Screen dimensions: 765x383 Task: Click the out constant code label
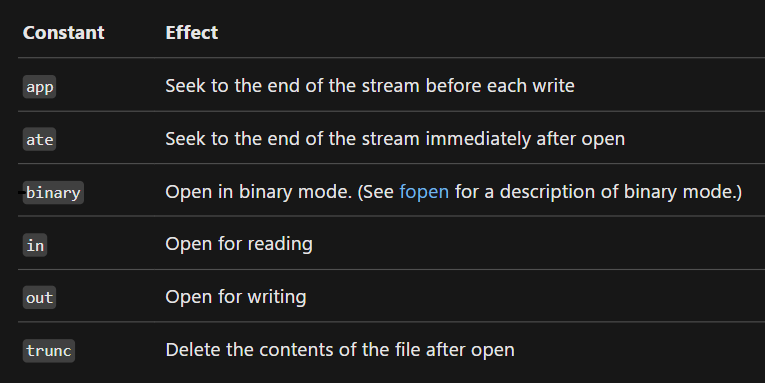40,298
